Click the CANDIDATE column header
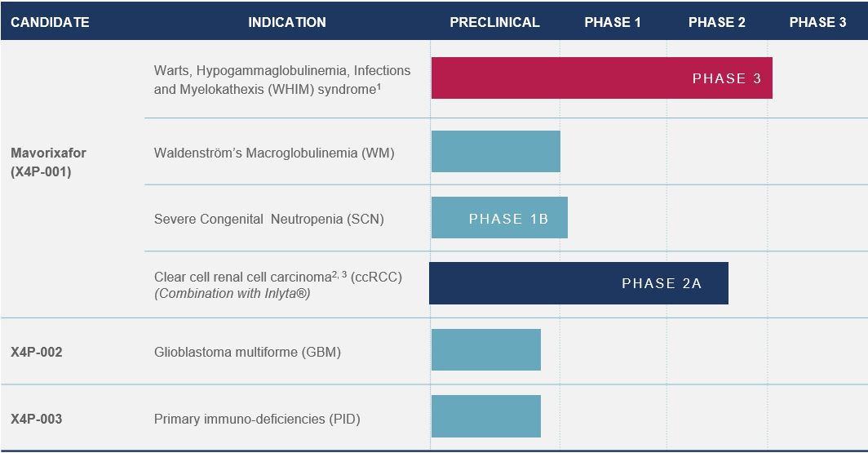The image size is (868, 453). coord(50,22)
